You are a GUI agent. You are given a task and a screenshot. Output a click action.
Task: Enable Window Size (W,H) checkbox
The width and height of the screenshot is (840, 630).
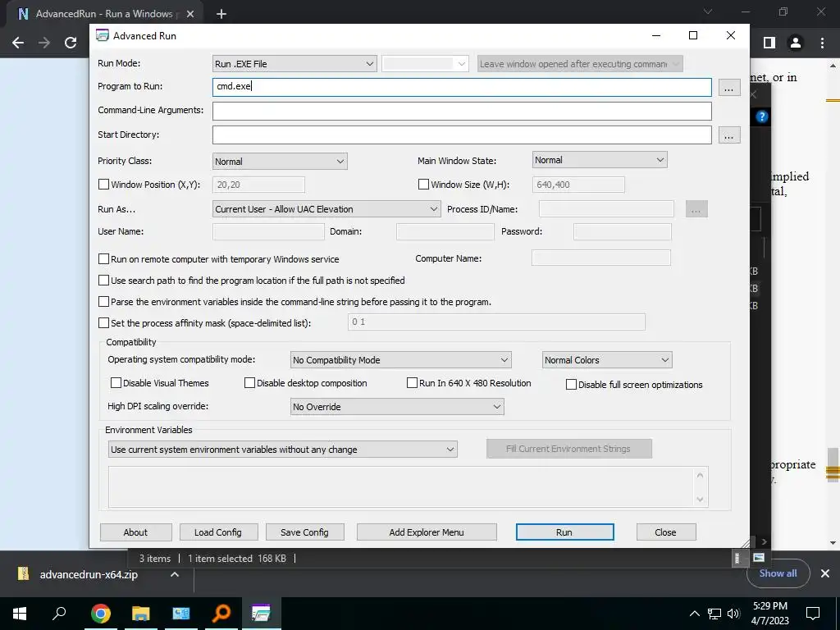423,185
